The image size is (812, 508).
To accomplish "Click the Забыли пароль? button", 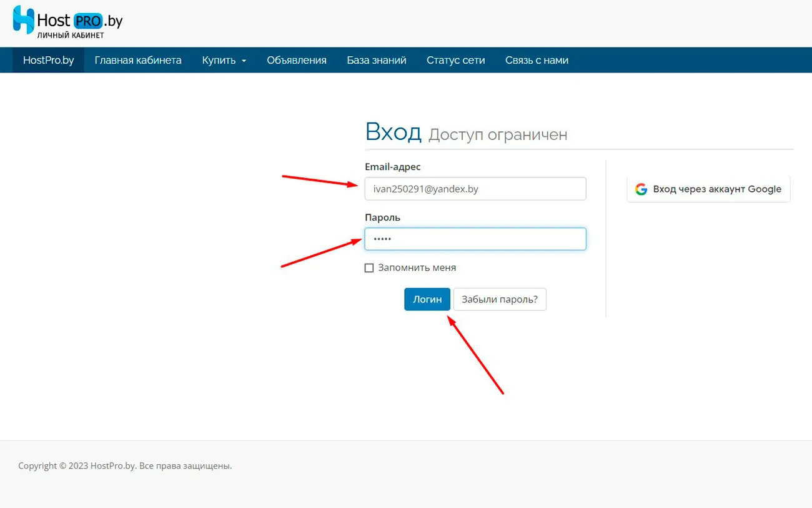I will pos(499,299).
